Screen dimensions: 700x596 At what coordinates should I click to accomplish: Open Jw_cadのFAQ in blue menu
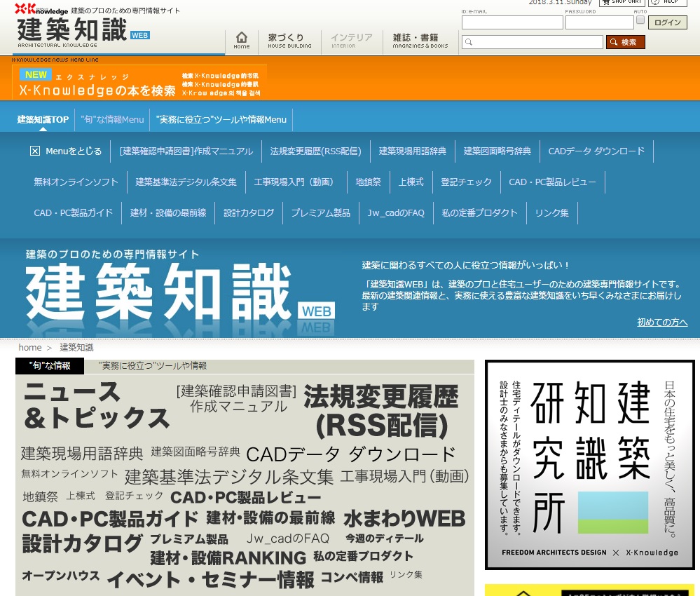tap(396, 212)
